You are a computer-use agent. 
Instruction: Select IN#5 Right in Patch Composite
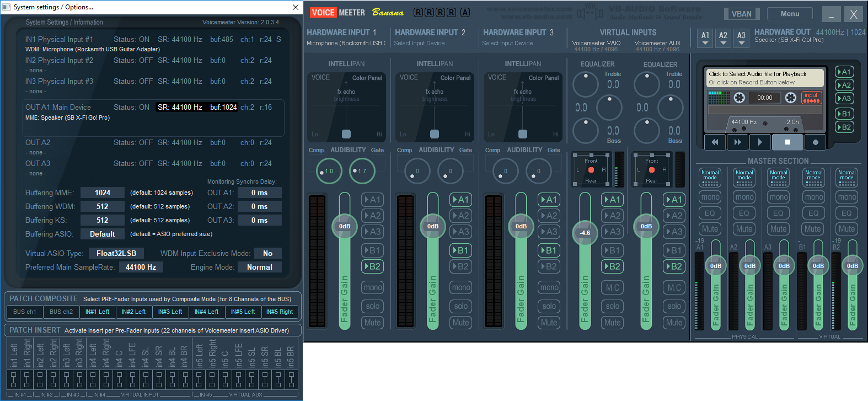point(280,312)
